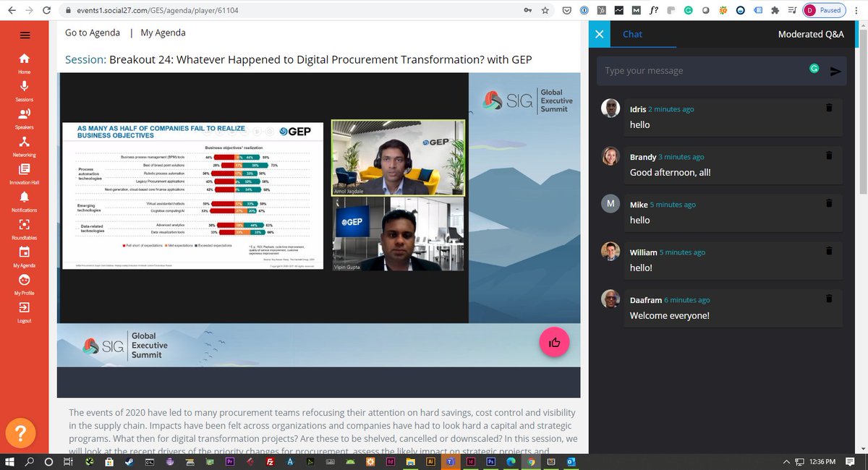Open the Extensions puzzle piece menu

[x=776, y=10]
